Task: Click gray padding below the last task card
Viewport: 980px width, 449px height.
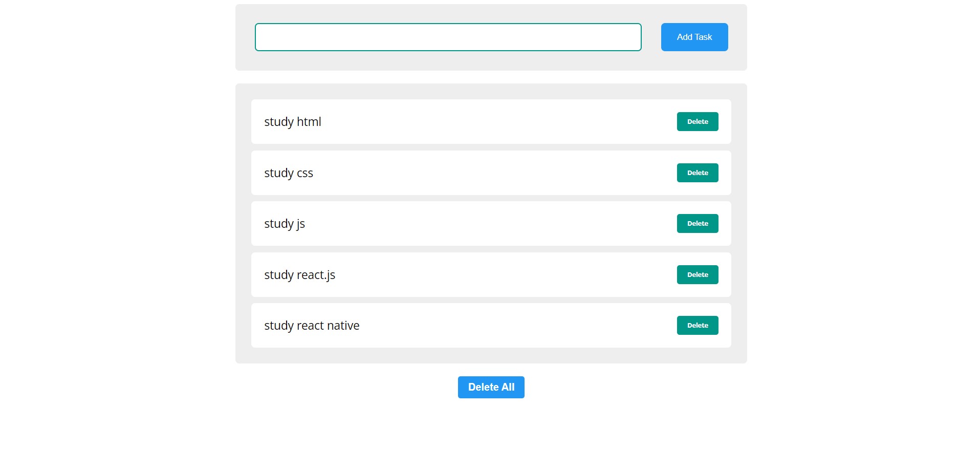Action: pyautogui.click(x=491, y=355)
